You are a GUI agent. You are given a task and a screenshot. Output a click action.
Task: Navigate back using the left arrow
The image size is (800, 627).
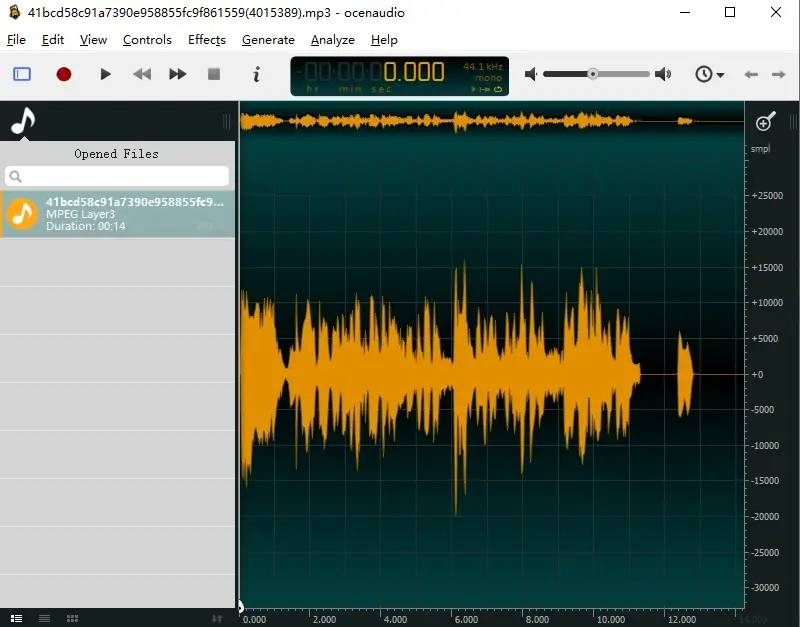point(751,74)
